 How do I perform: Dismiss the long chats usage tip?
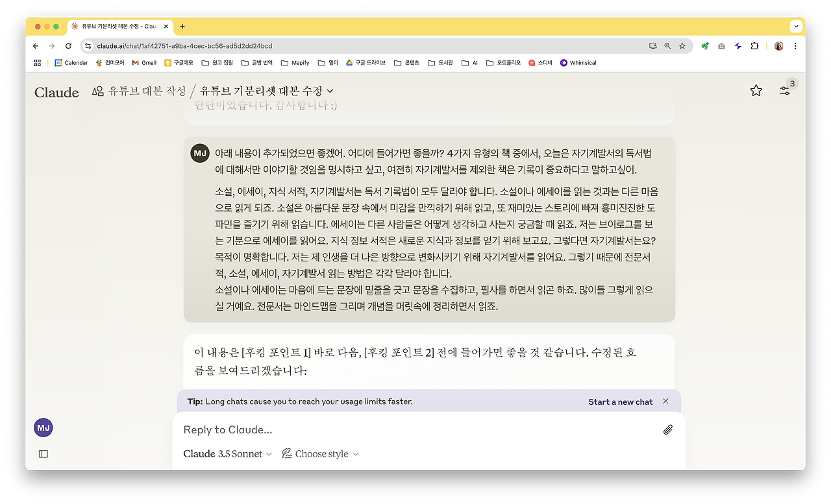click(665, 401)
